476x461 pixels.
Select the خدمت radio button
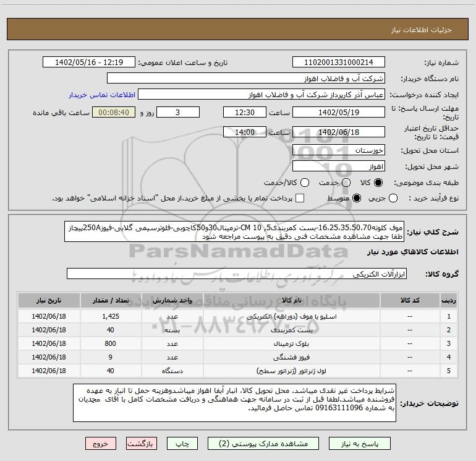pos(346,183)
